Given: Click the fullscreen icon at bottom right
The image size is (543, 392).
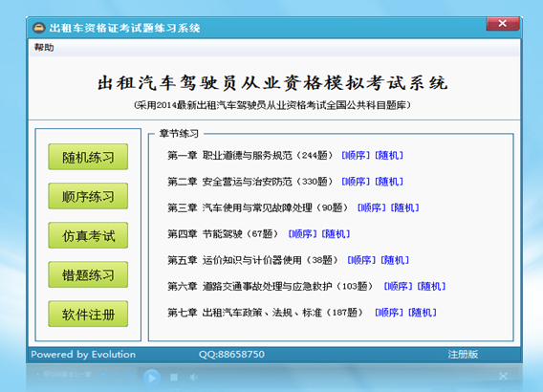Looking at the screenshot, I should click(503, 376).
